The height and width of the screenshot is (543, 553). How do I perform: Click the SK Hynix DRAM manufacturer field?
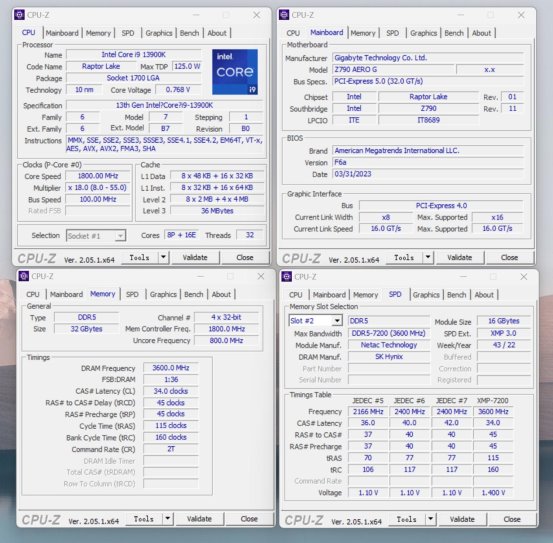[x=389, y=356]
